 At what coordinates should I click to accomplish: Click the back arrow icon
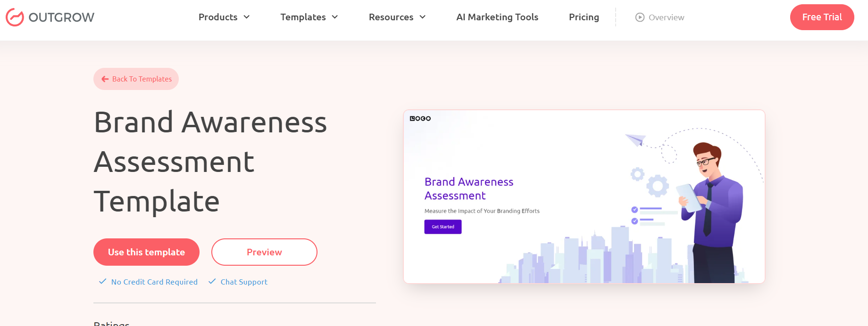[x=105, y=79]
